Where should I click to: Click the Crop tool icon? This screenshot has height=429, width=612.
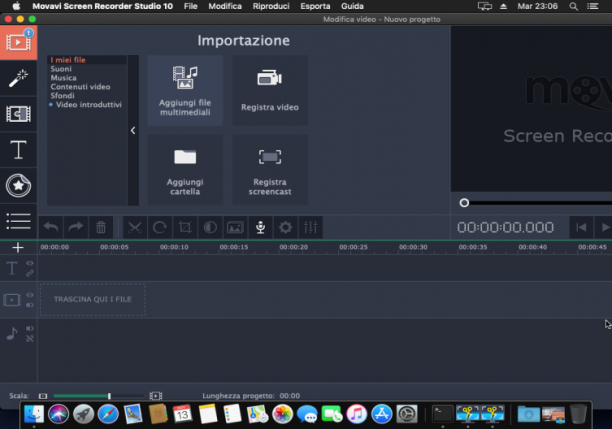[x=185, y=227]
